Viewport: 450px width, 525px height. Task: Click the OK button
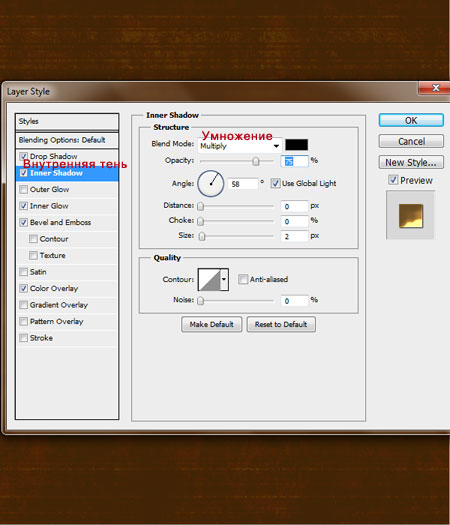pyautogui.click(x=411, y=121)
